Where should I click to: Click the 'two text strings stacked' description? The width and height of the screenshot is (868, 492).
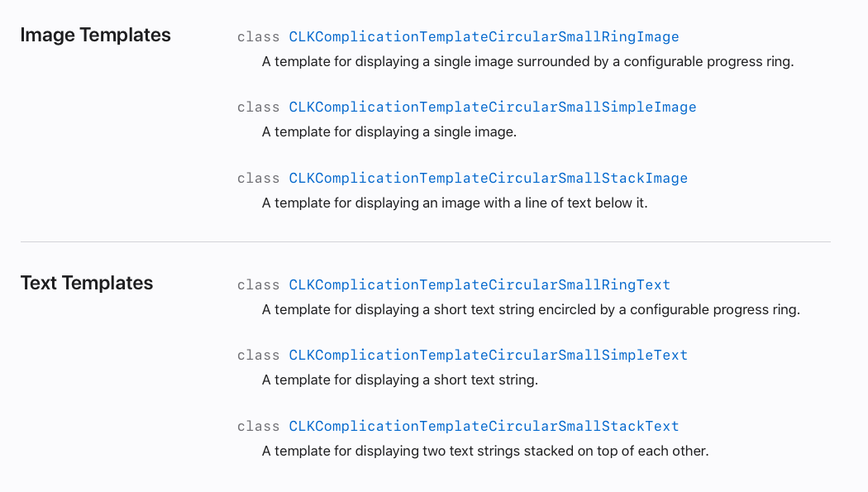pyautogui.click(x=485, y=451)
